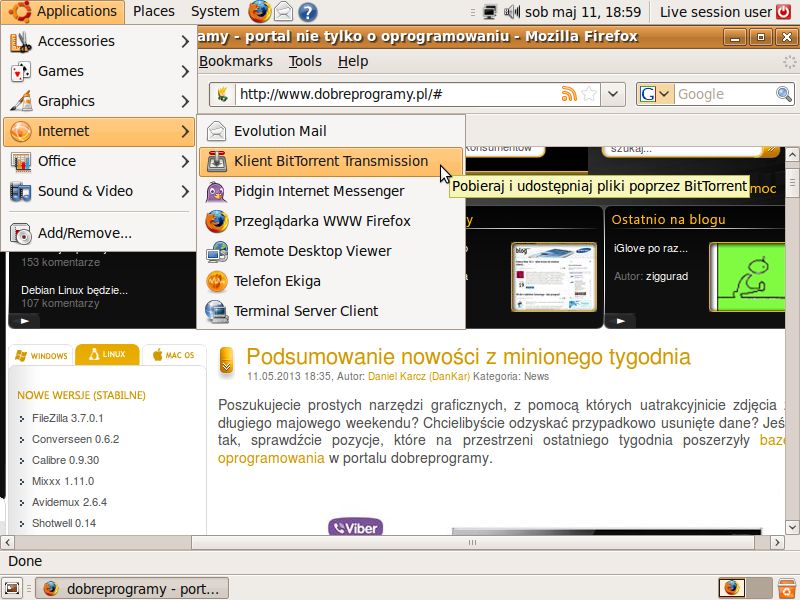Screen dimensions: 800x600
Task: Open Evolution mail icon in top panel
Action: click(x=284, y=12)
